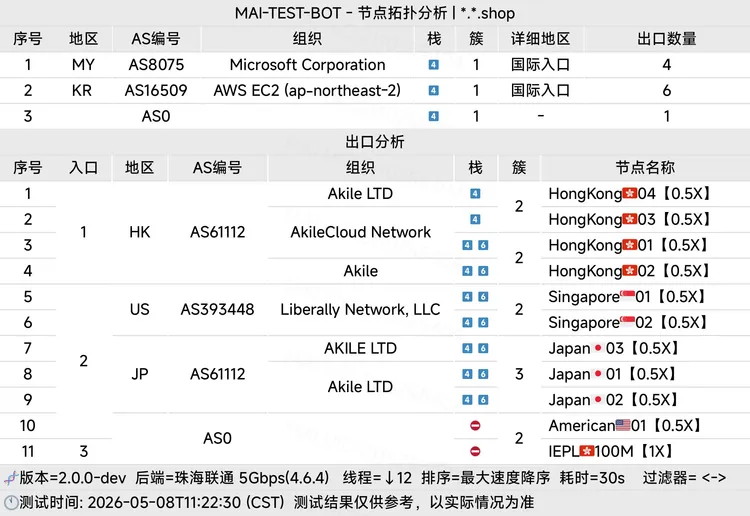Screen dimensions: 750x516
Task: Click the AS61112 cell in the HK group
Action: (218, 232)
